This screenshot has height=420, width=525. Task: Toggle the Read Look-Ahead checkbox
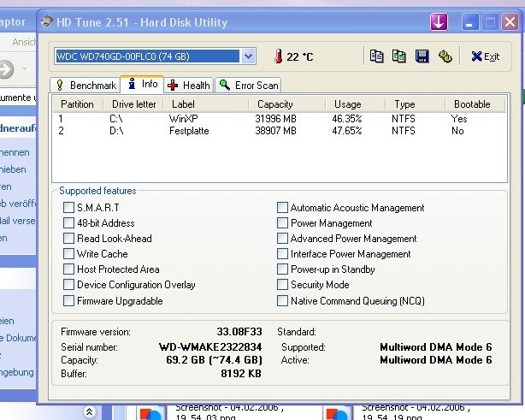pyautogui.click(x=68, y=238)
